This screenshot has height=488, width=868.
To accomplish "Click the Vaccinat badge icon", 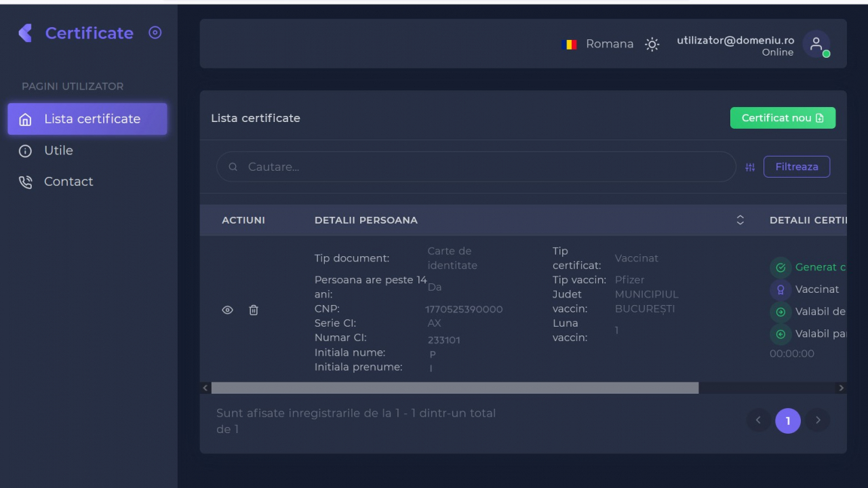I will pyautogui.click(x=781, y=290).
